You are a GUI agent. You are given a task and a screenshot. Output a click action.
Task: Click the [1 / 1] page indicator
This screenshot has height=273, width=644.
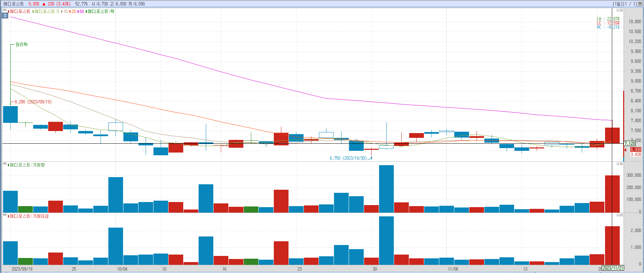630,4
